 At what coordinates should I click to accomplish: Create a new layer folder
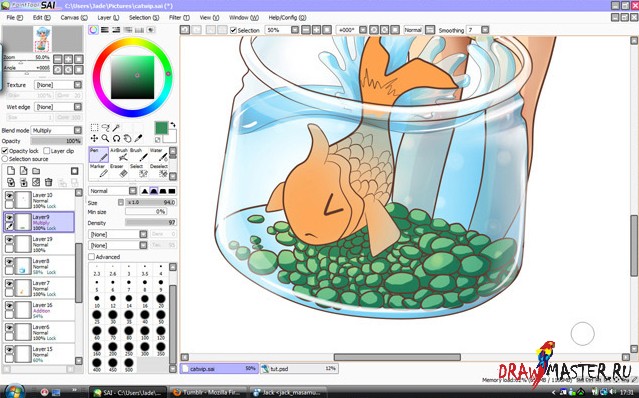tap(36, 171)
